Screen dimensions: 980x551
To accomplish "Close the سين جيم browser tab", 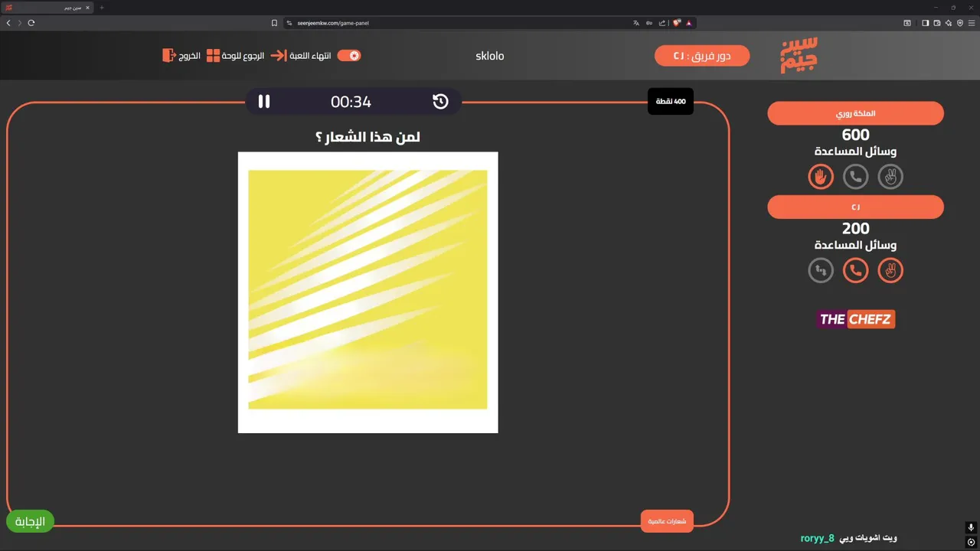I will pyautogui.click(x=87, y=8).
